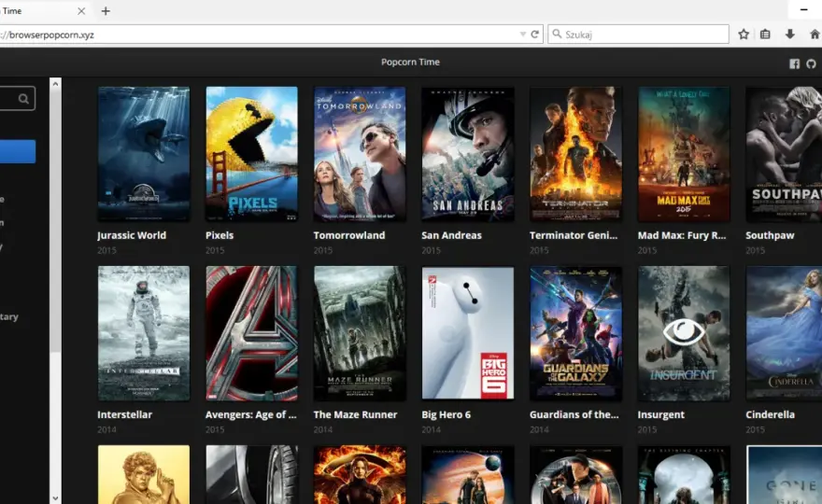Click the Avengers: Age of ... title text
Image resolution: width=822 pixels, height=504 pixels.
(250, 414)
